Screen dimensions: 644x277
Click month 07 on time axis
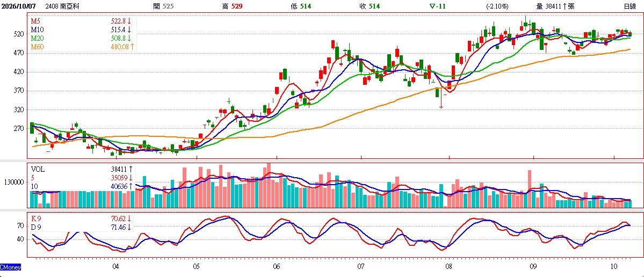tap(361, 266)
